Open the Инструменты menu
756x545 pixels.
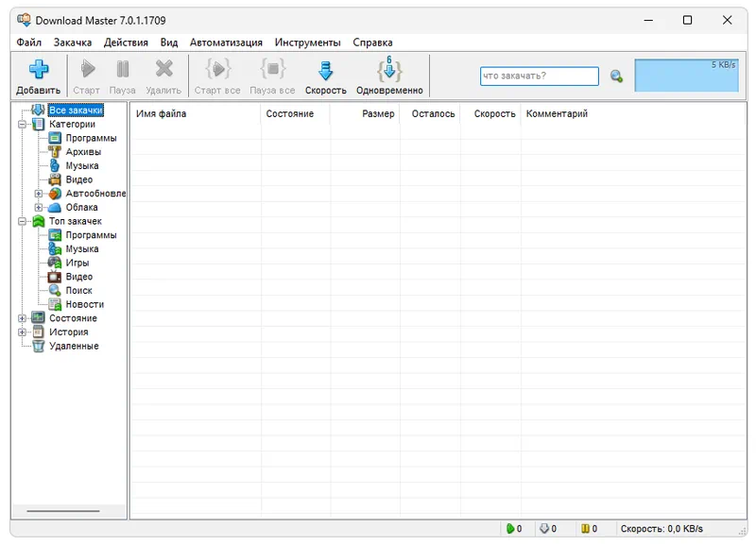coord(308,43)
